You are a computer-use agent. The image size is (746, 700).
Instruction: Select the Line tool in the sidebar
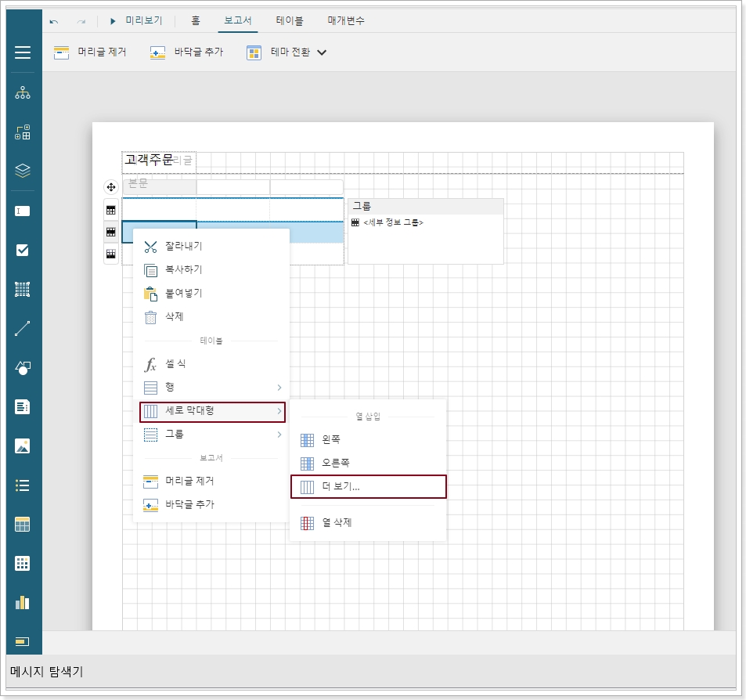pos(23,329)
